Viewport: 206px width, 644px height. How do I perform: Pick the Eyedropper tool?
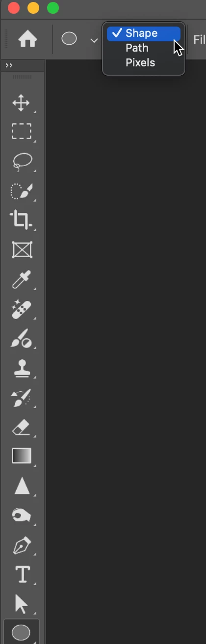click(x=22, y=279)
